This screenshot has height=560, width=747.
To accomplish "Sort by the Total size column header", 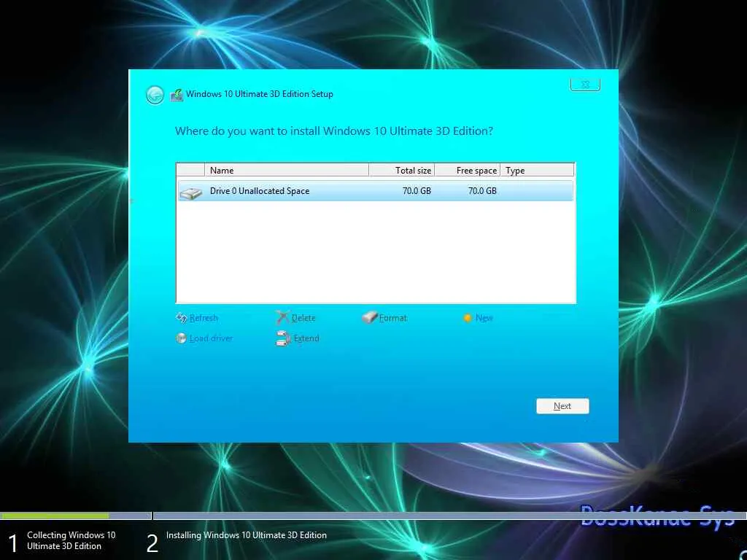I will pyautogui.click(x=402, y=170).
